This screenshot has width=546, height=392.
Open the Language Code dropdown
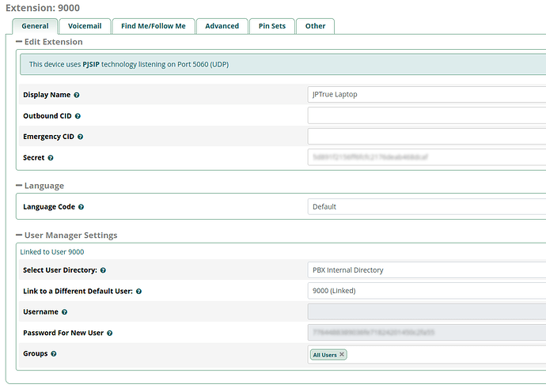click(x=426, y=207)
